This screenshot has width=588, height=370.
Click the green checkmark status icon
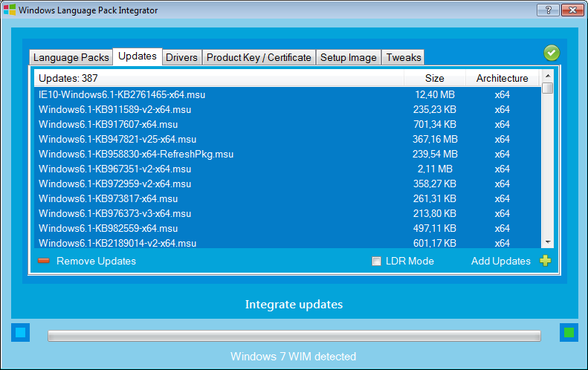(552, 53)
